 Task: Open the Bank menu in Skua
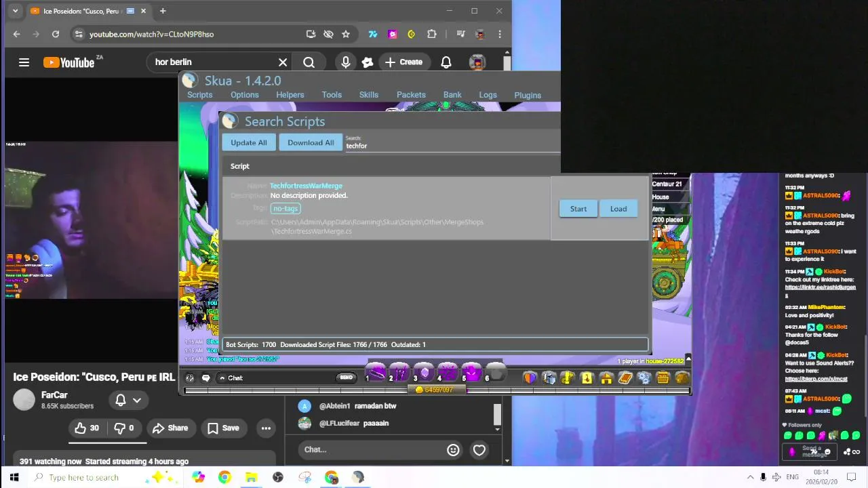[x=452, y=95]
